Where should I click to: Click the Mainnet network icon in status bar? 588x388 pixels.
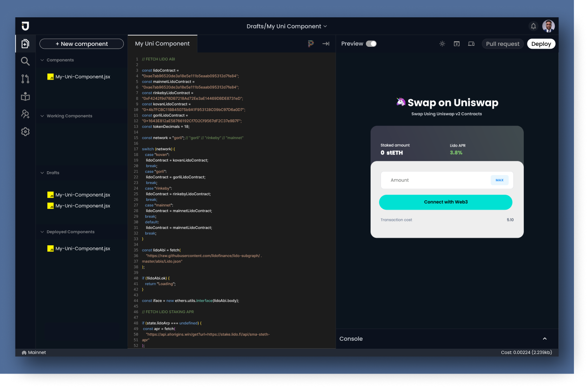pyautogui.click(x=24, y=352)
